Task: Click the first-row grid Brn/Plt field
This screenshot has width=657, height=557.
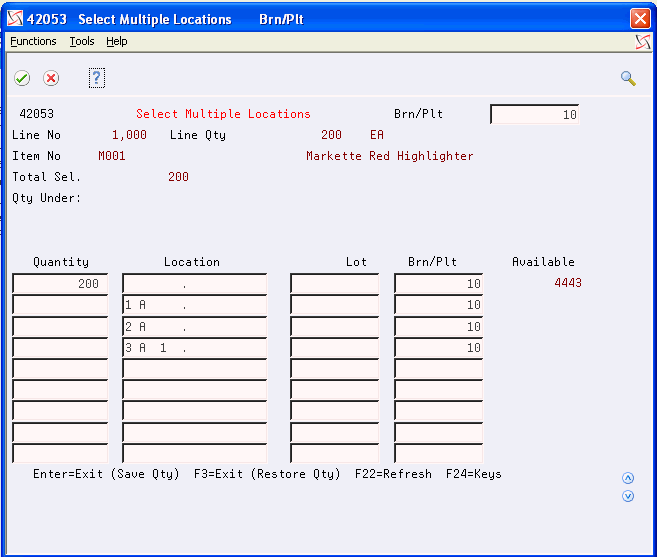Action: pos(438,283)
